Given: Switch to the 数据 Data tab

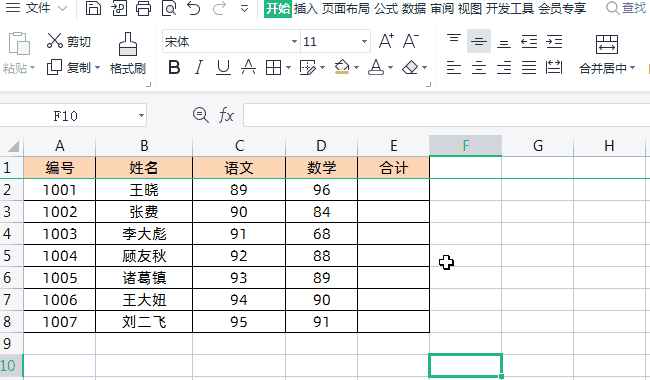Looking at the screenshot, I should coord(414,8).
